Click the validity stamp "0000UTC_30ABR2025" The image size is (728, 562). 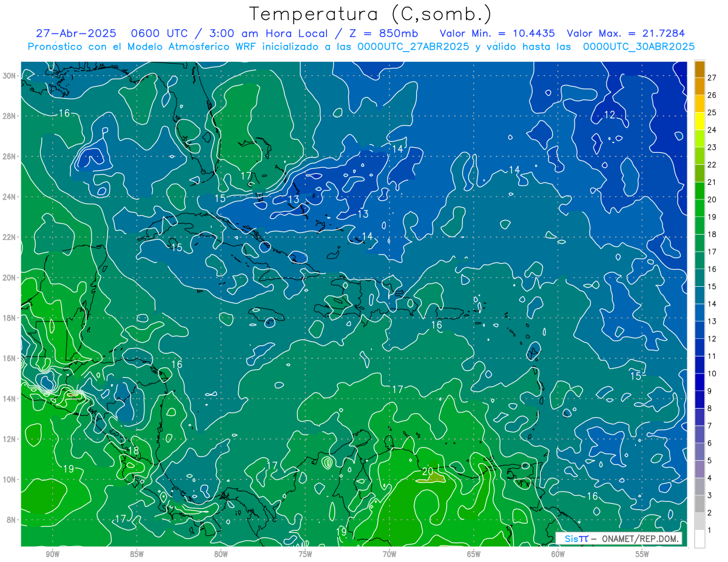[x=639, y=46]
